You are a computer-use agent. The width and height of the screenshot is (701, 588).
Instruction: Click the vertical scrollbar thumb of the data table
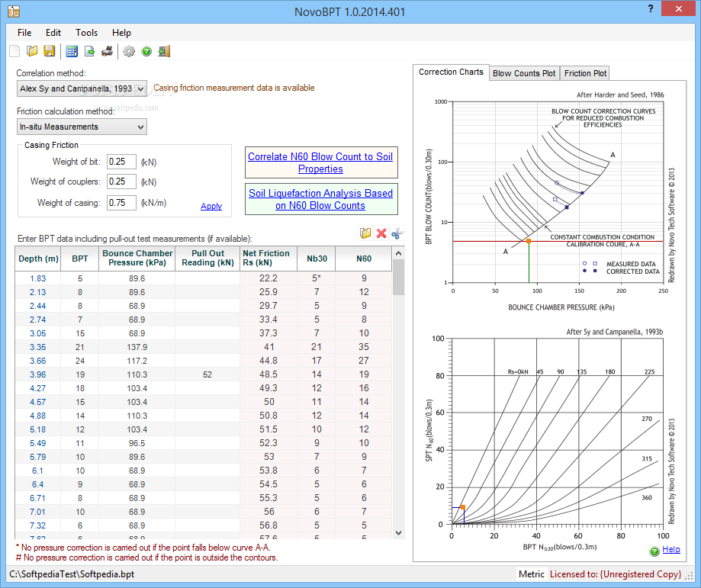(398, 278)
